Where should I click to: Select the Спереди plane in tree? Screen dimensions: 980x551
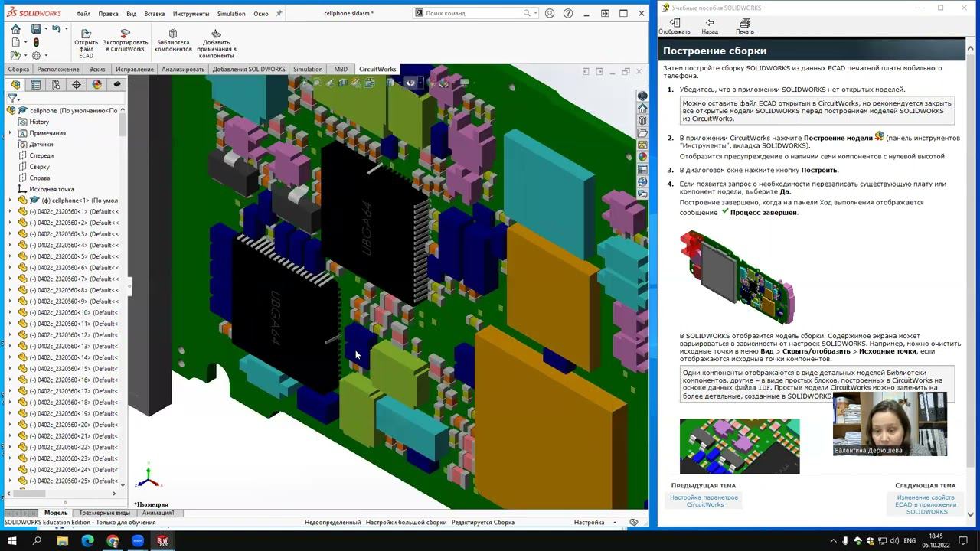click(41, 155)
